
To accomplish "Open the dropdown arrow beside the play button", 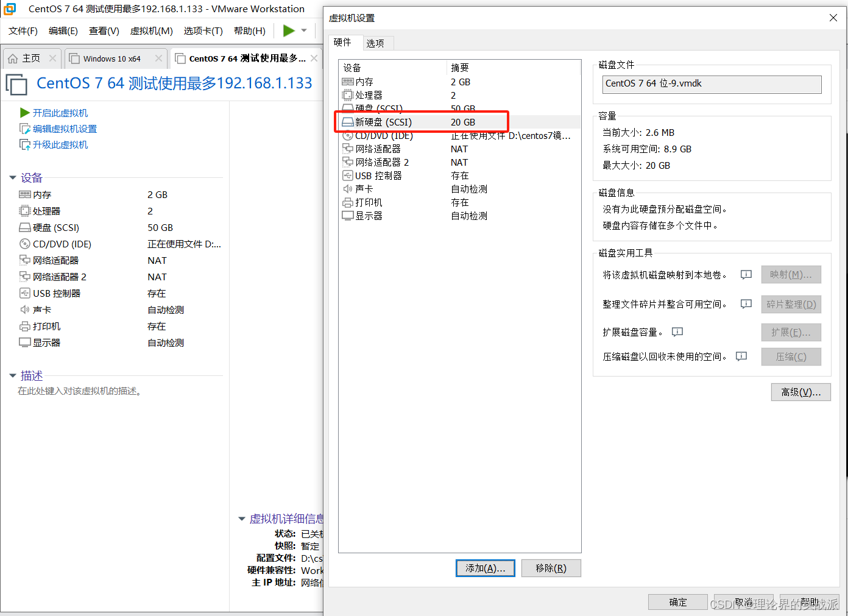I will pyautogui.click(x=304, y=30).
